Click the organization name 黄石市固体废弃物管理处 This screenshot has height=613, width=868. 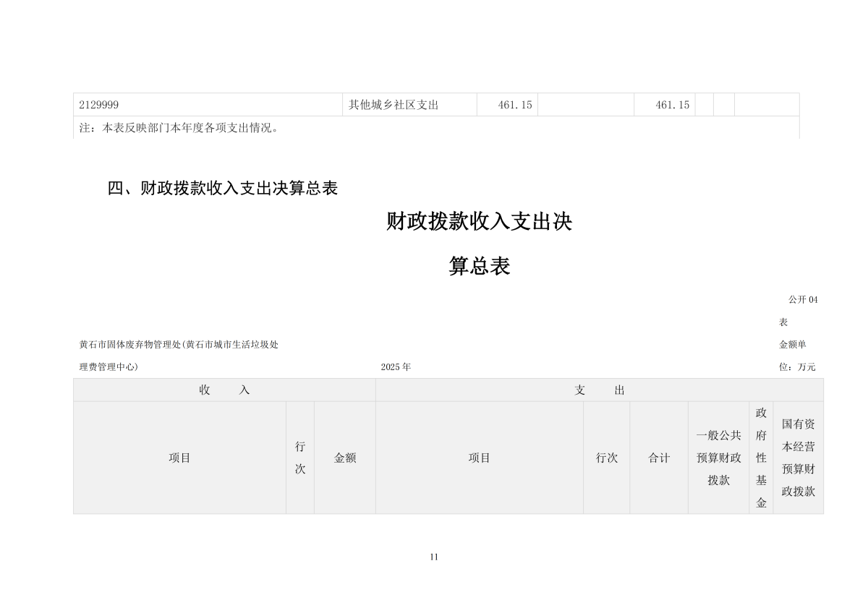129,345
